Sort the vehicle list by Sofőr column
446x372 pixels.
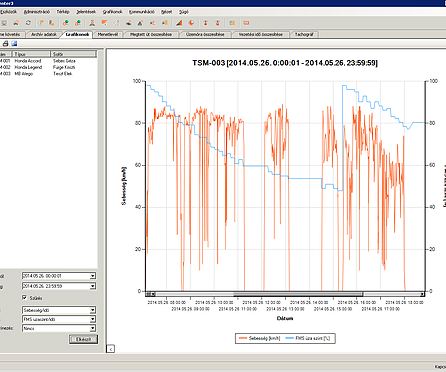click(73, 54)
